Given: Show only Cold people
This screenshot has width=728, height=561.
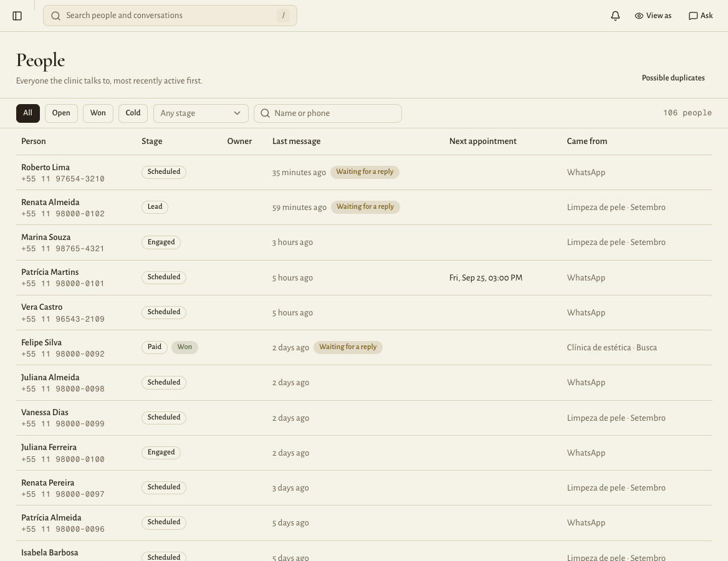Looking at the screenshot, I should [133, 113].
